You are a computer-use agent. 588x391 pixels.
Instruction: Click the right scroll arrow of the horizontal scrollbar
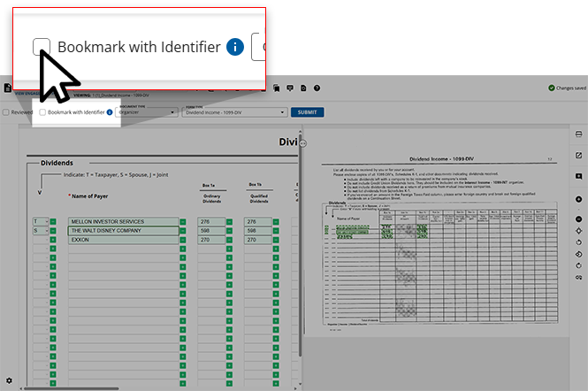click(295, 388)
